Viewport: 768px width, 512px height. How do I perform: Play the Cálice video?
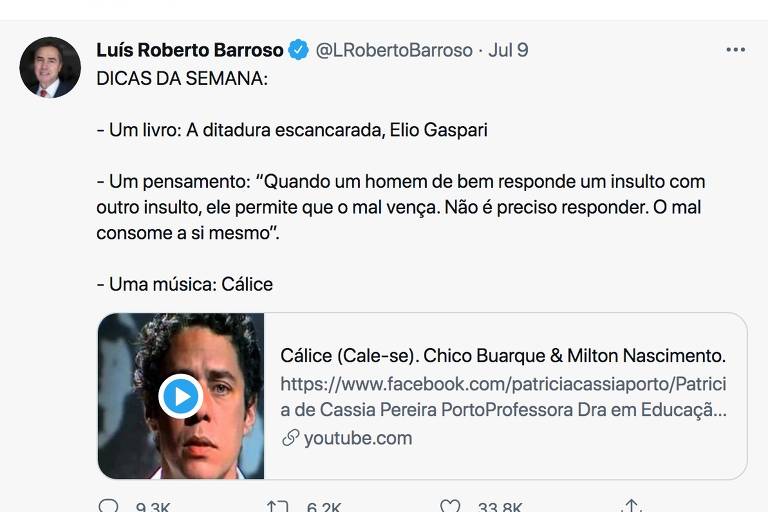[181, 396]
